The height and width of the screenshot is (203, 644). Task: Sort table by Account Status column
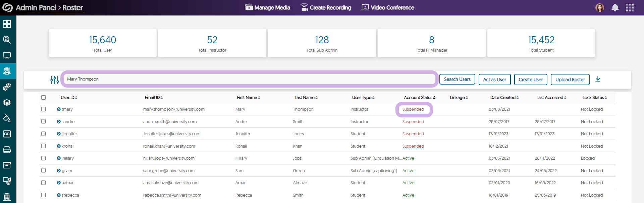tap(419, 98)
